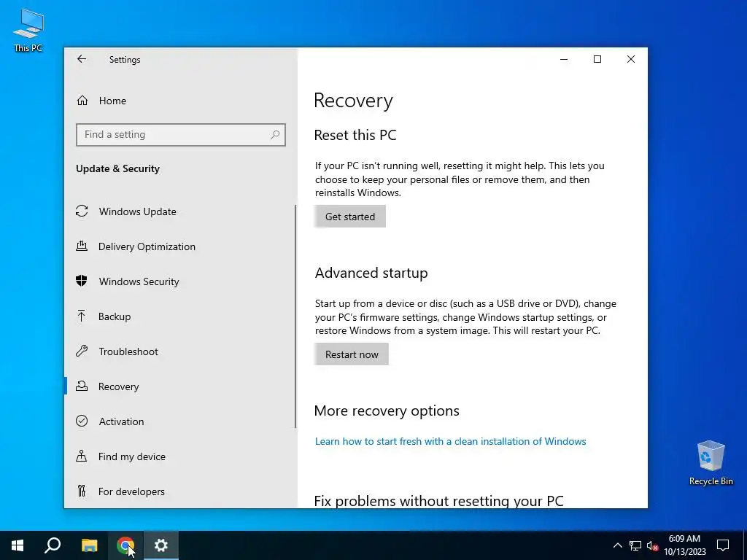Click Get started to reset this PC
Screen dimensions: 747x560
349,217
